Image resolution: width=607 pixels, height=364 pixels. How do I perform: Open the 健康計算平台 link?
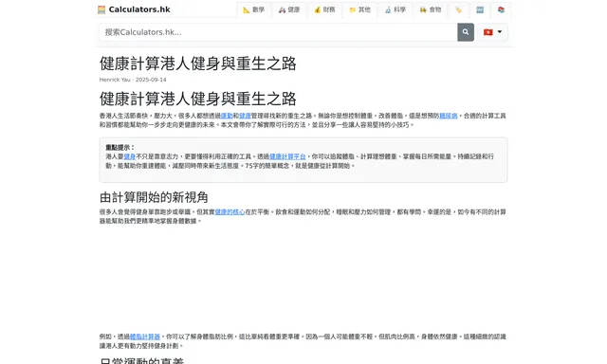pyautogui.click(x=287, y=156)
